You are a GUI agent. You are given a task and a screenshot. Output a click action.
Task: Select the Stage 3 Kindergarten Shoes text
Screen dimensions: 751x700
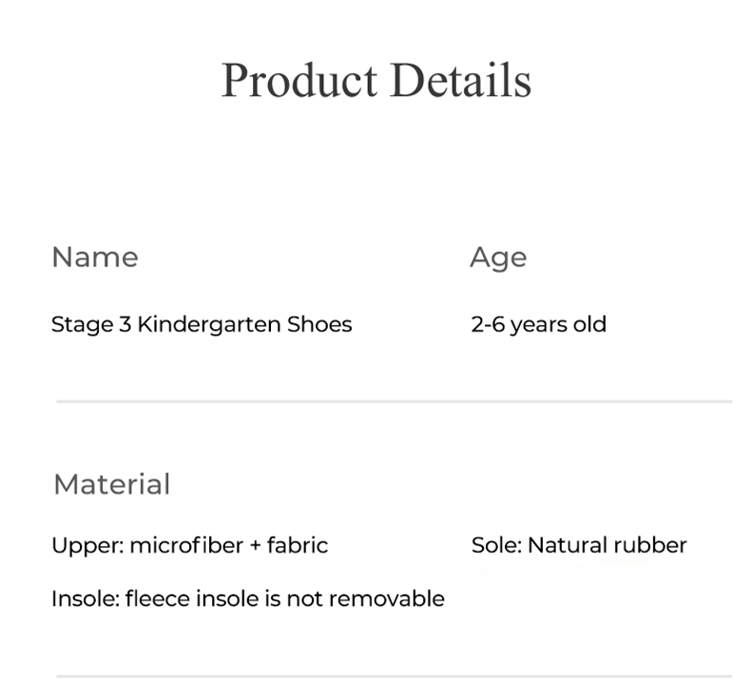[x=201, y=324]
